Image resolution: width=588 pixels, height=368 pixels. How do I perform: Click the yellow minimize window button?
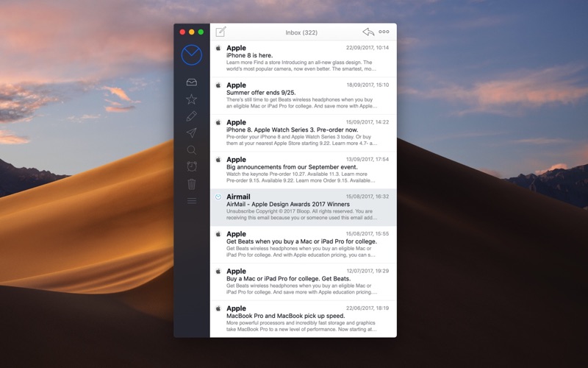(192, 32)
